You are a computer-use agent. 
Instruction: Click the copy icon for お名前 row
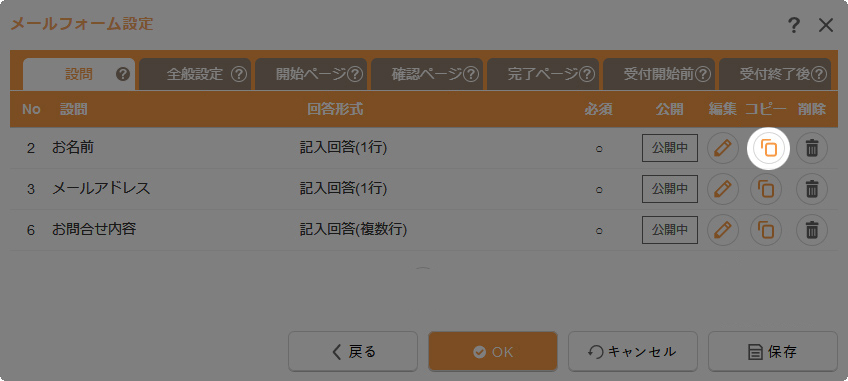(766, 148)
